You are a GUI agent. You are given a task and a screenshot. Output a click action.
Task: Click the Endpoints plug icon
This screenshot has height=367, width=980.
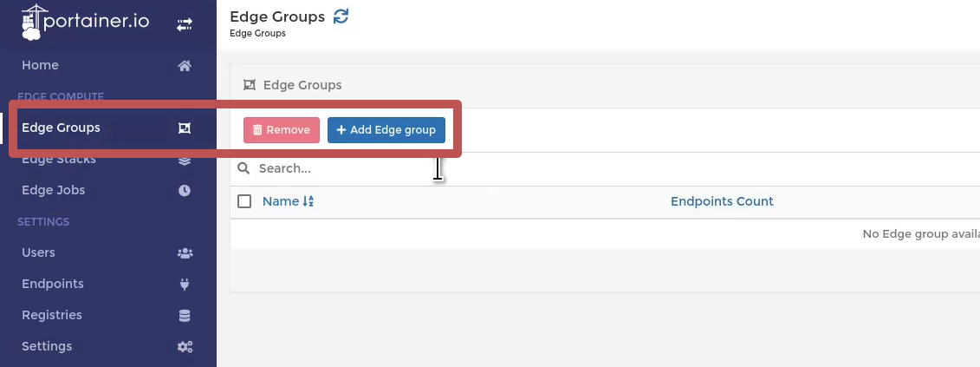(185, 285)
